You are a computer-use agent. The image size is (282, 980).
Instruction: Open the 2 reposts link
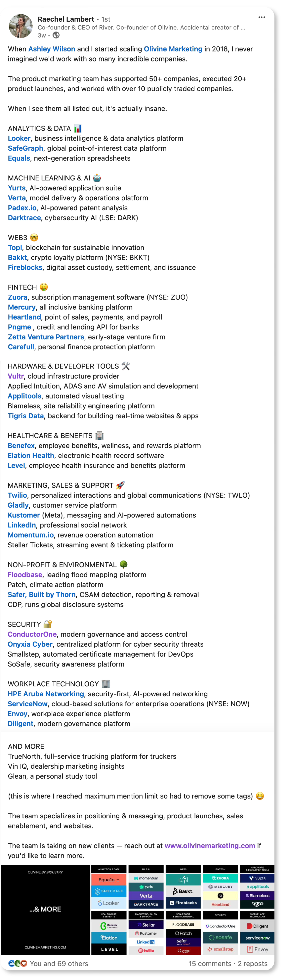pos(253,964)
